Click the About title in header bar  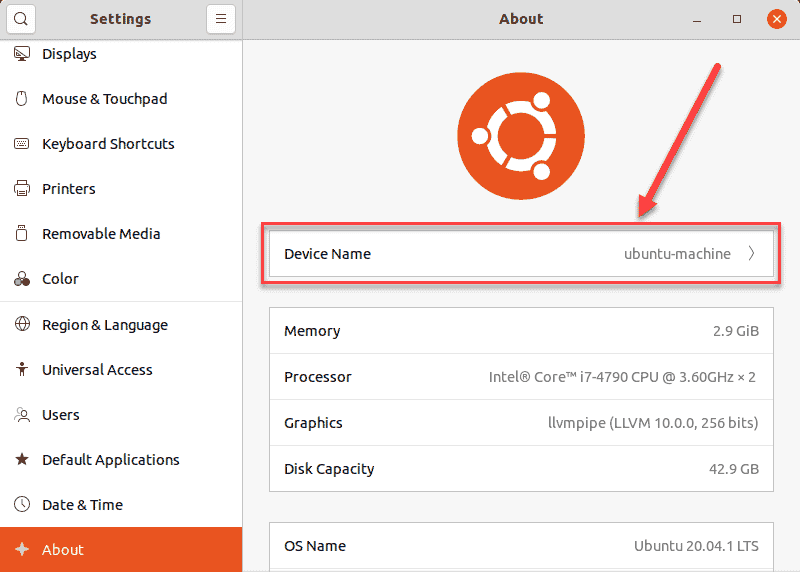pos(521,19)
